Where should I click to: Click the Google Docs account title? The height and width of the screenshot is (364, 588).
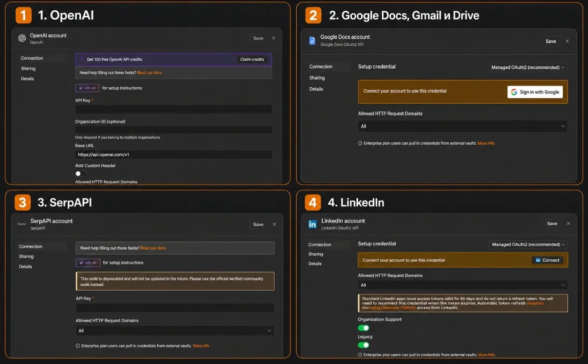345,37
